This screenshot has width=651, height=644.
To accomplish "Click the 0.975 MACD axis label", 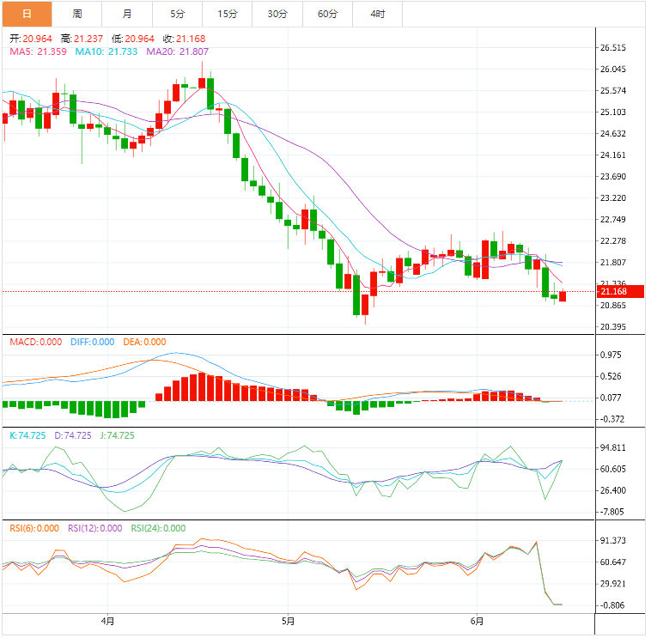I will coord(611,355).
